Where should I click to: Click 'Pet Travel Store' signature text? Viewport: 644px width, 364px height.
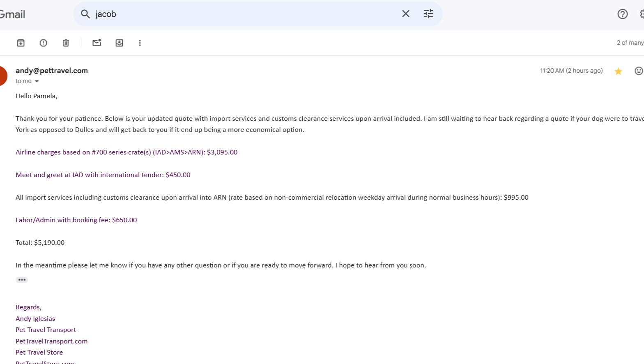pyautogui.click(x=39, y=352)
